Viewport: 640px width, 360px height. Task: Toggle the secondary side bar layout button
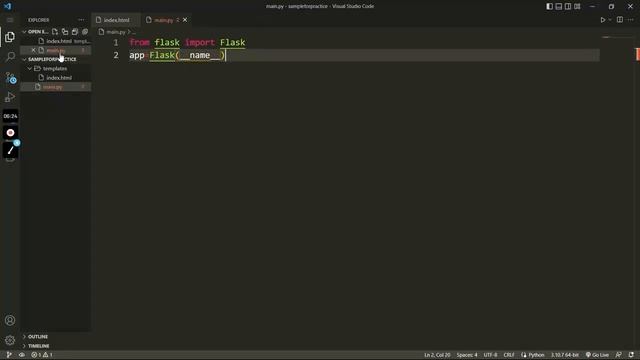(x=568, y=6)
